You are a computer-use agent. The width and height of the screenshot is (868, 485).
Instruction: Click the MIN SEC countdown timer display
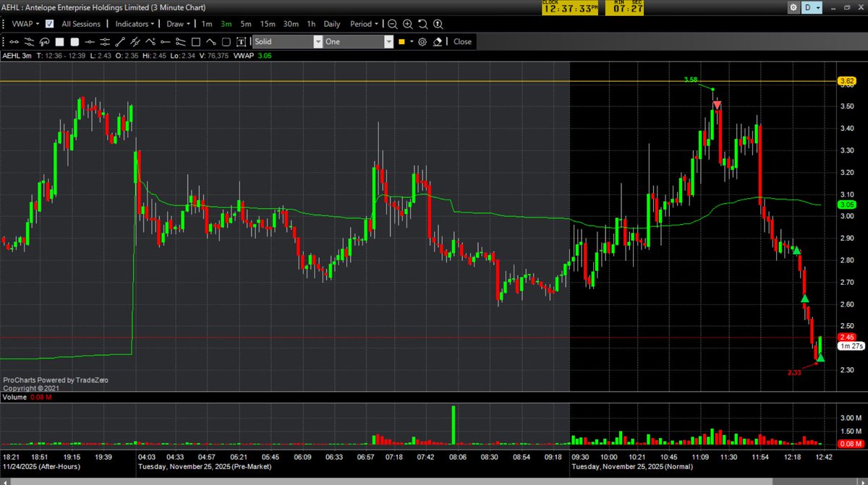click(623, 7)
